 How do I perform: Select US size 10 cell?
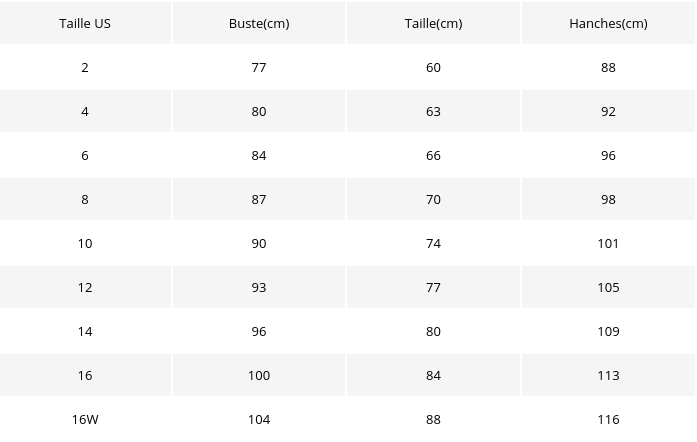pos(85,244)
